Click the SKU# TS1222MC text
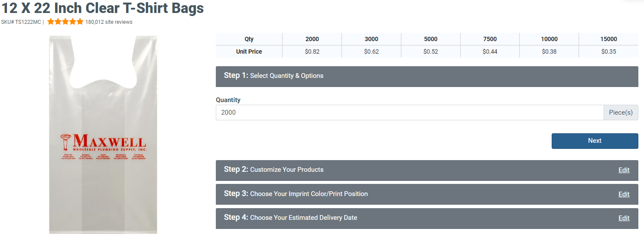This screenshot has width=644, height=238. [x=21, y=22]
